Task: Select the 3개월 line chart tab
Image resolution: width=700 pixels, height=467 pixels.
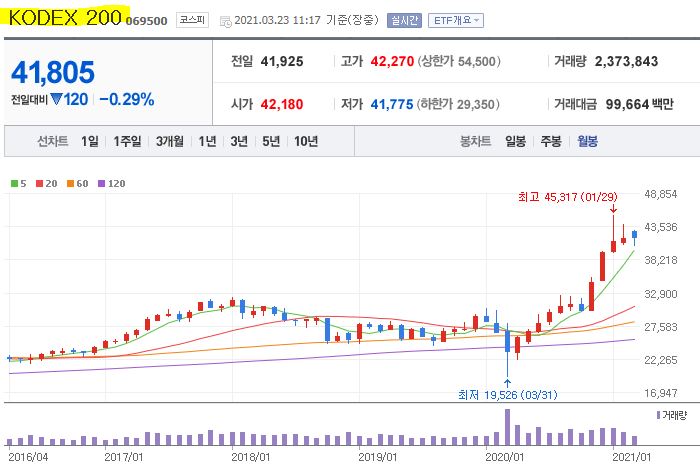Action: click(170, 142)
